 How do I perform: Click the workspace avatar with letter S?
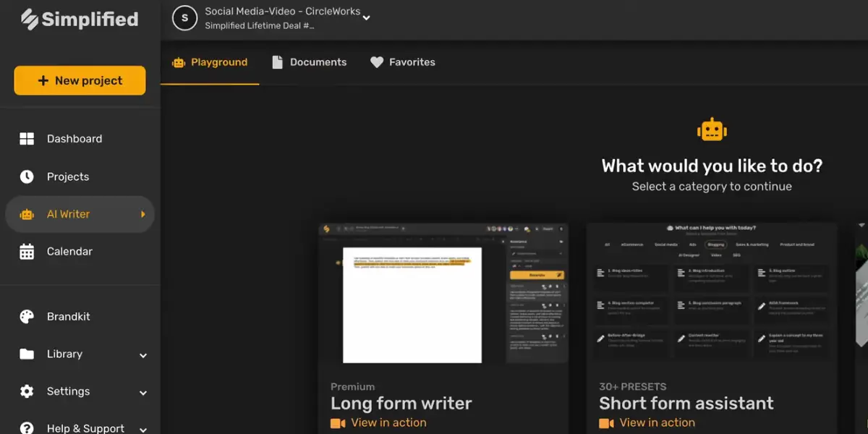[184, 18]
